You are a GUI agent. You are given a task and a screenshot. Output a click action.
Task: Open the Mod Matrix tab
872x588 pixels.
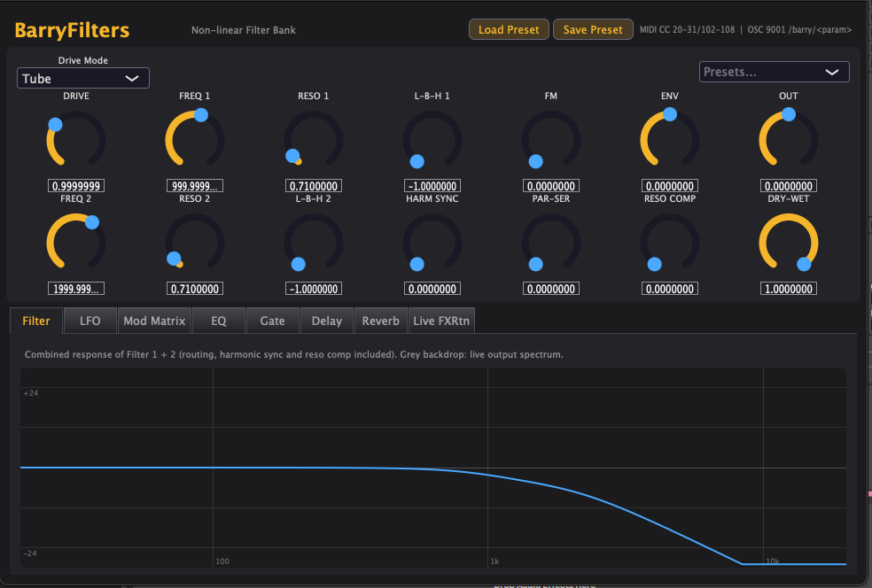154,321
